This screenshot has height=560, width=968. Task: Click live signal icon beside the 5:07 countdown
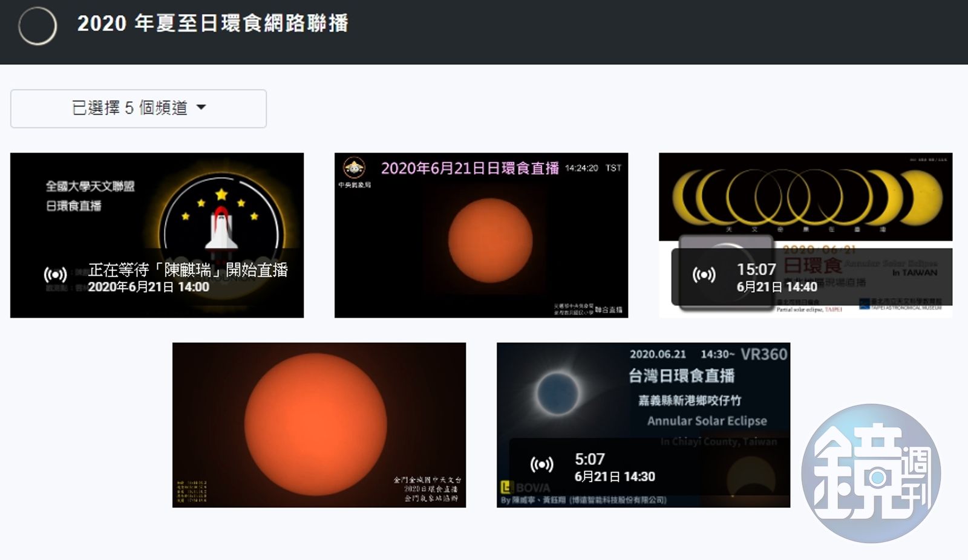click(x=541, y=464)
